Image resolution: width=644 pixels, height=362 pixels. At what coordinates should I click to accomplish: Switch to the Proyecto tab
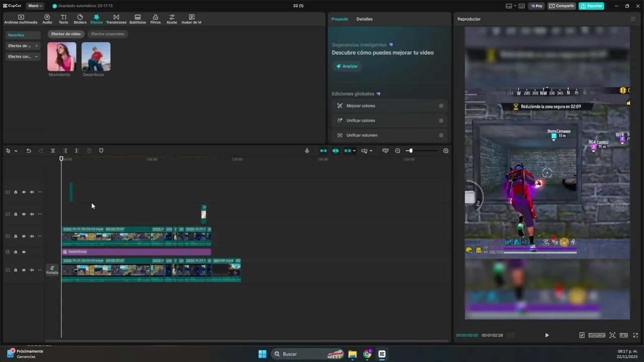(x=340, y=19)
